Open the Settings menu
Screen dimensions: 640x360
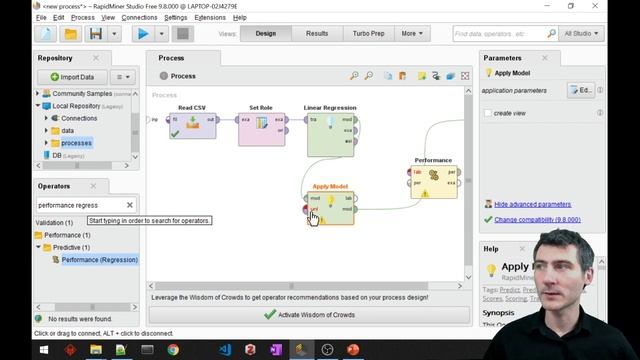pos(176,18)
